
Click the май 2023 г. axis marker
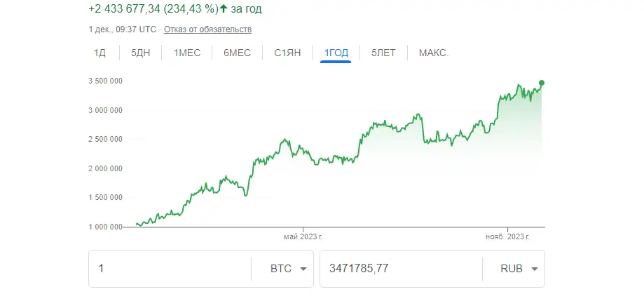click(303, 237)
